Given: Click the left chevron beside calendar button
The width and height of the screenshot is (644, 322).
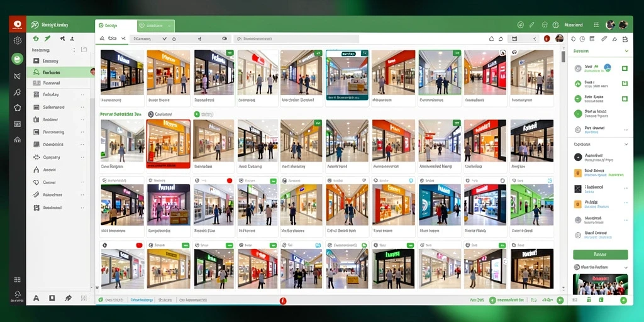Looking at the screenshot, I should coord(535,38).
